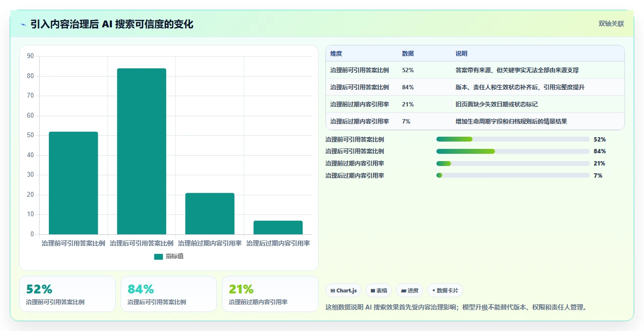Select the Chart.js tag chip
The image size is (644, 331).
tap(343, 290)
